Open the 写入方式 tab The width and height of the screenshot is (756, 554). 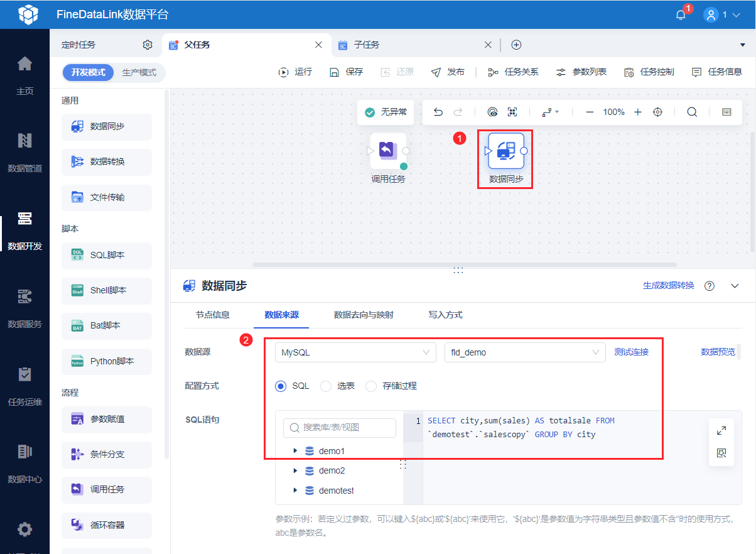pos(445,315)
